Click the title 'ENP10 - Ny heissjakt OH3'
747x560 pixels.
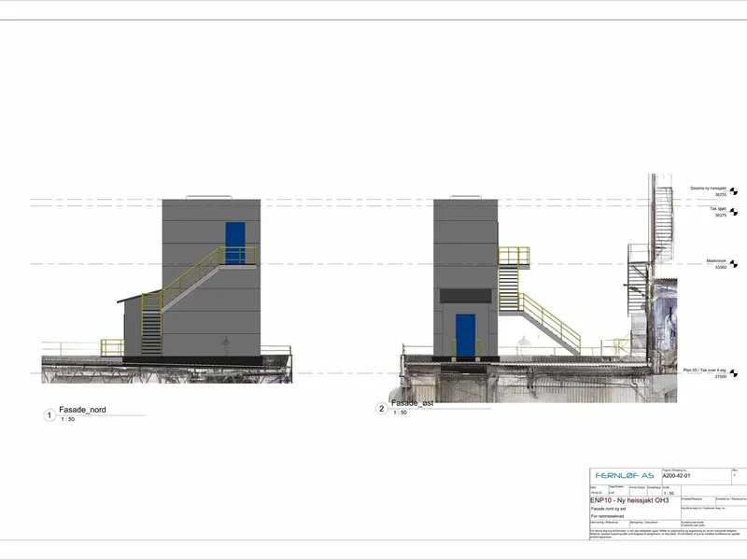pos(629,500)
